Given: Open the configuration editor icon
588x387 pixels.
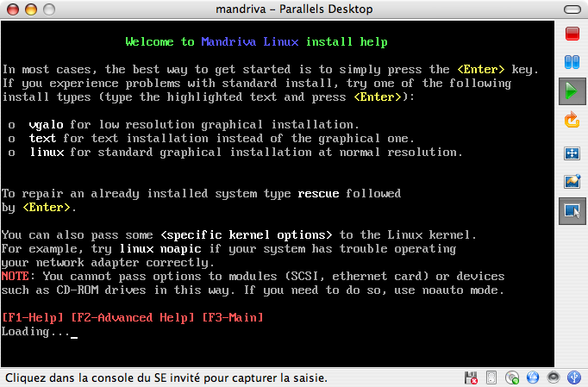Looking at the screenshot, I should 572,182.
